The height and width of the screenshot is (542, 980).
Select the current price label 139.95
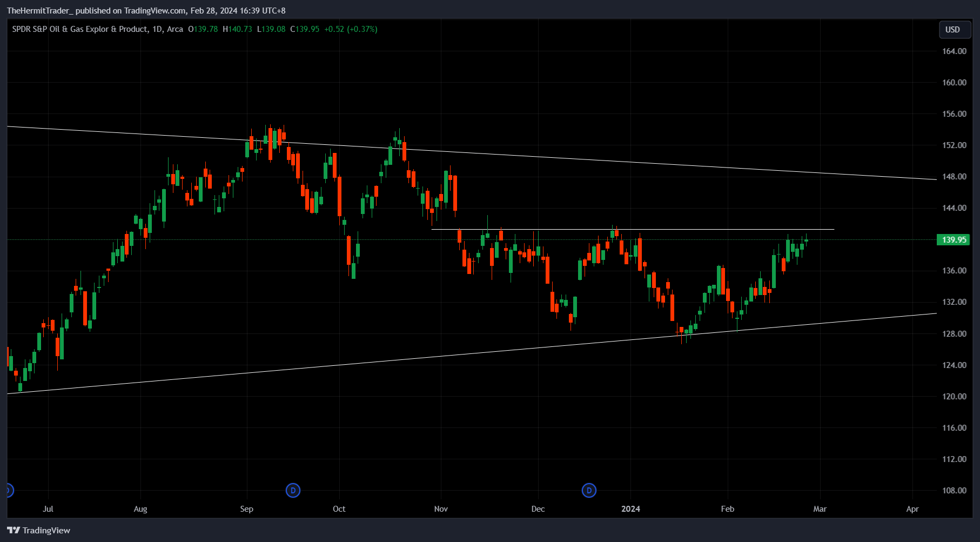[954, 240]
